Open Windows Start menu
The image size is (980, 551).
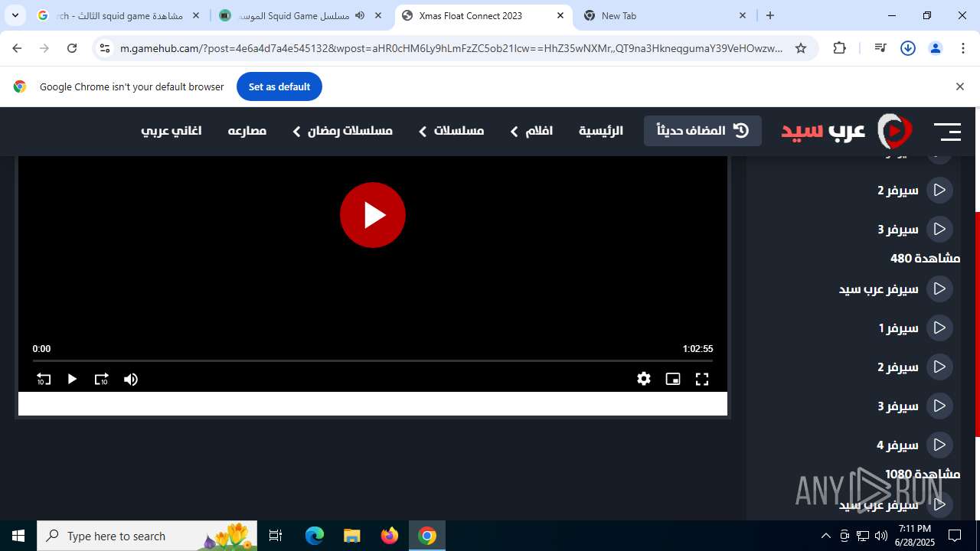point(18,536)
